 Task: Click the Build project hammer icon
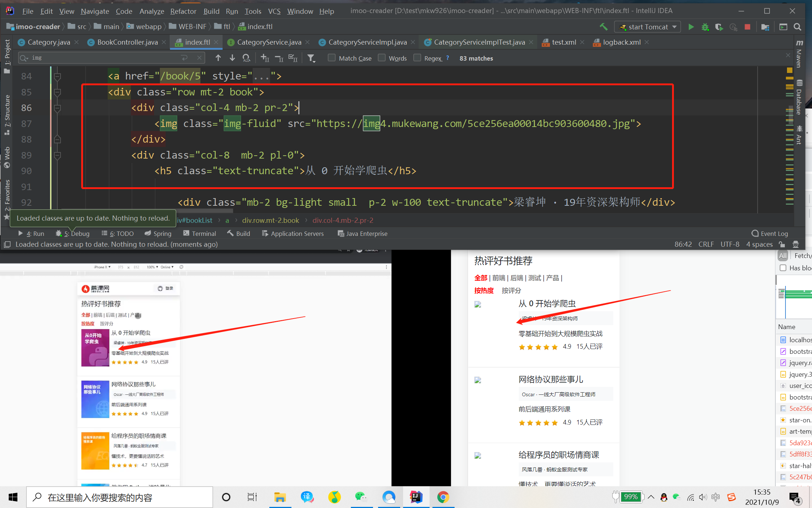point(604,27)
